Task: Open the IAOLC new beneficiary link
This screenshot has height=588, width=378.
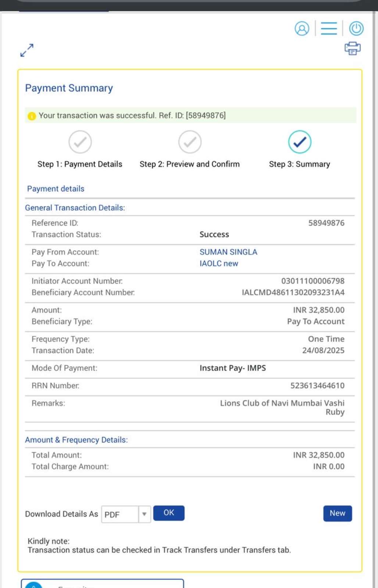Action: pos(219,263)
